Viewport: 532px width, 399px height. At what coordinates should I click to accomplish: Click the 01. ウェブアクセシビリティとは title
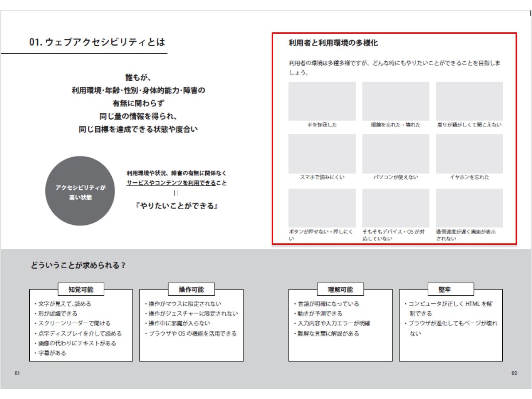(97, 42)
